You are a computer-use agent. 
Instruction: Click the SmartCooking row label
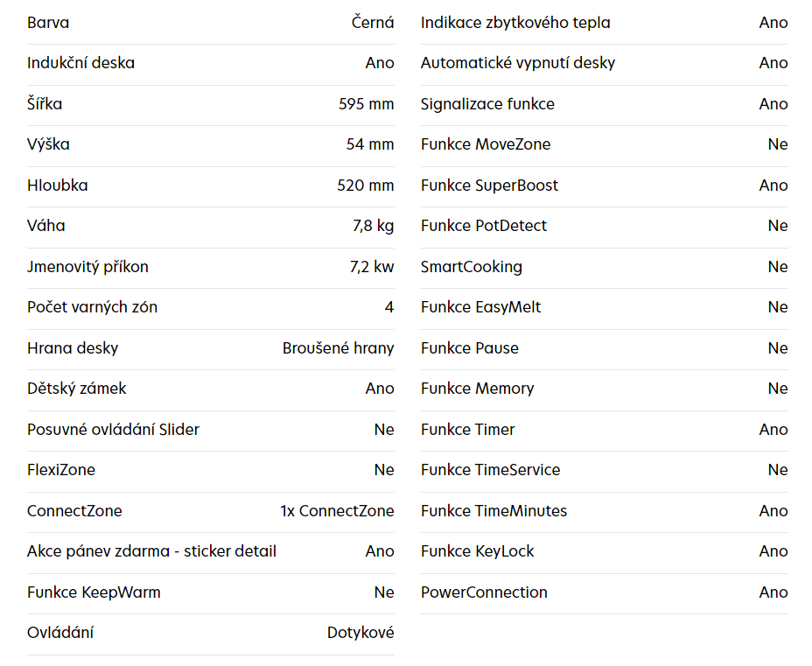pos(471,267)
